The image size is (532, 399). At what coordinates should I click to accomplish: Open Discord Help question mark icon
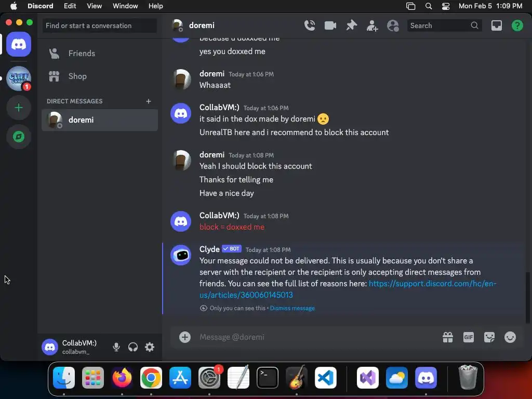pyautogui.click(x=517, y=25)
